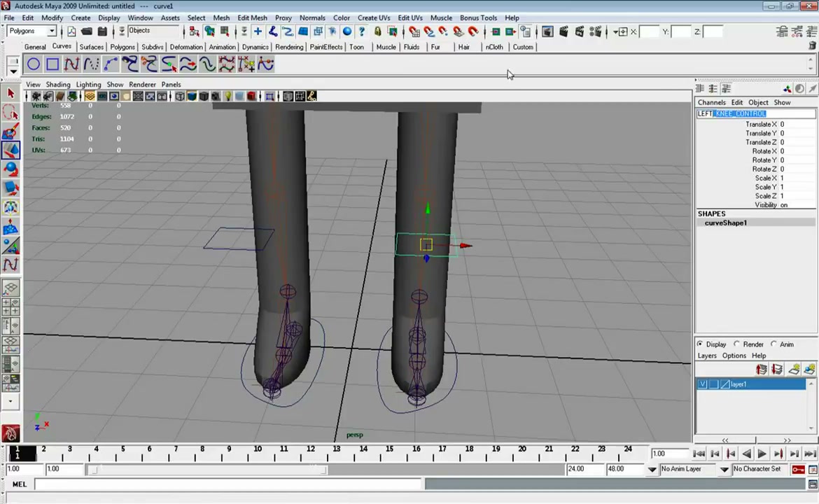The width and height of the screenshot is (819, 504).
Task: Select the Anim radio button
Action: [x=773, y=344]
